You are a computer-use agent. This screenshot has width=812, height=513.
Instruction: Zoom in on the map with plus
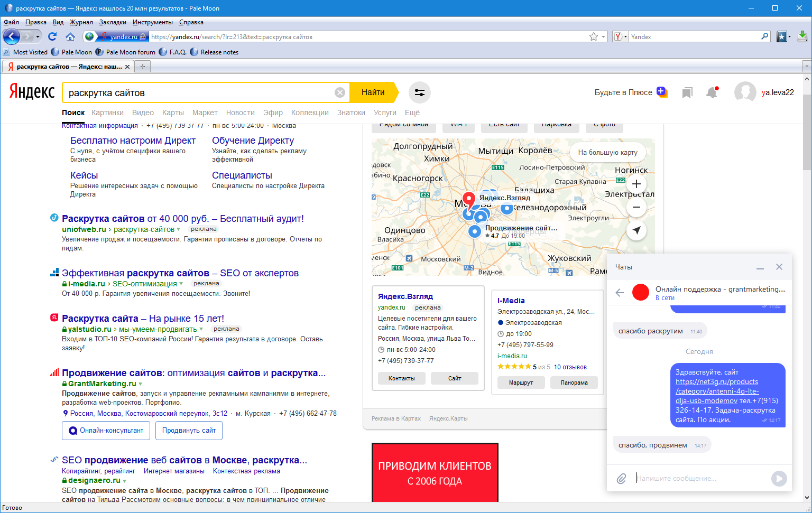[636, 184]
